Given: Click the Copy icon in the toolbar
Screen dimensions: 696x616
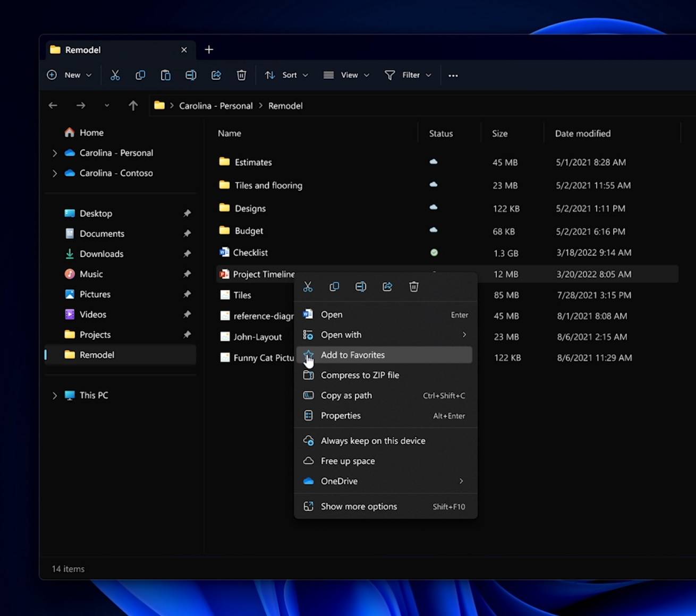Looking at the screenshot, I should click(140, 75).
